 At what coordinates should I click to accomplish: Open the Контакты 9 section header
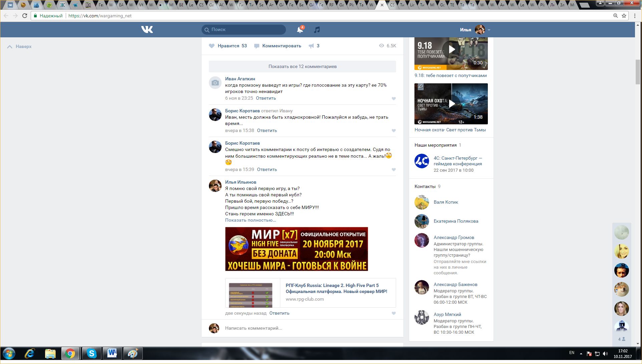[x=427, y=187]
